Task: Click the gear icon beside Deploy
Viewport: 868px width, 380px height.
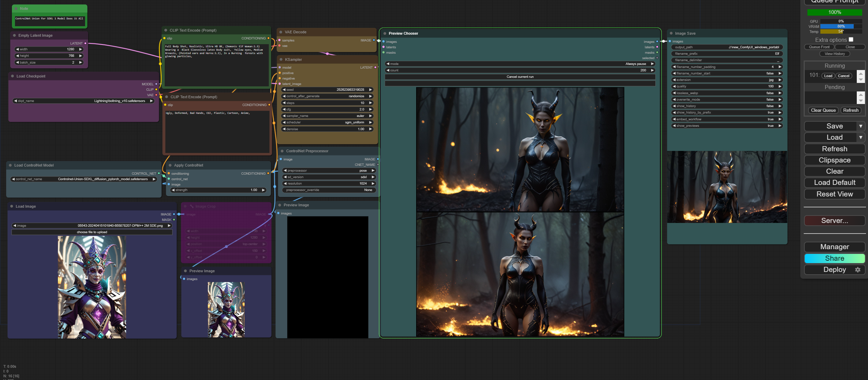Action: pos(857,270)
